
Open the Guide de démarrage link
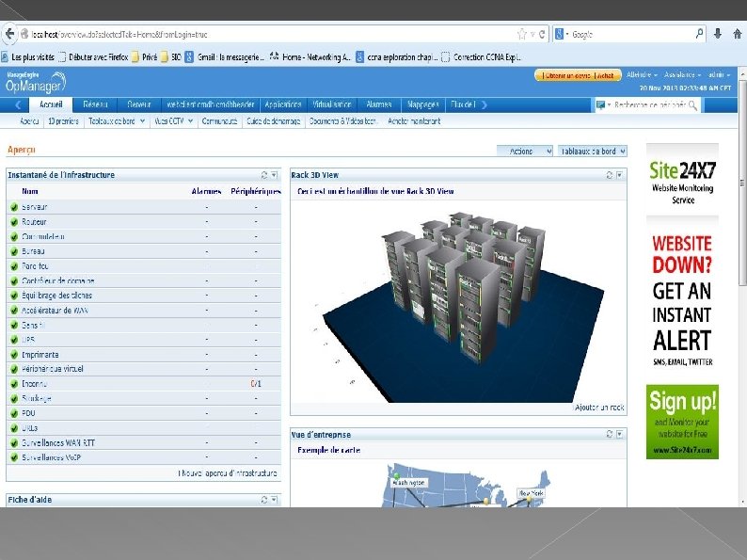tap(274, 121)
